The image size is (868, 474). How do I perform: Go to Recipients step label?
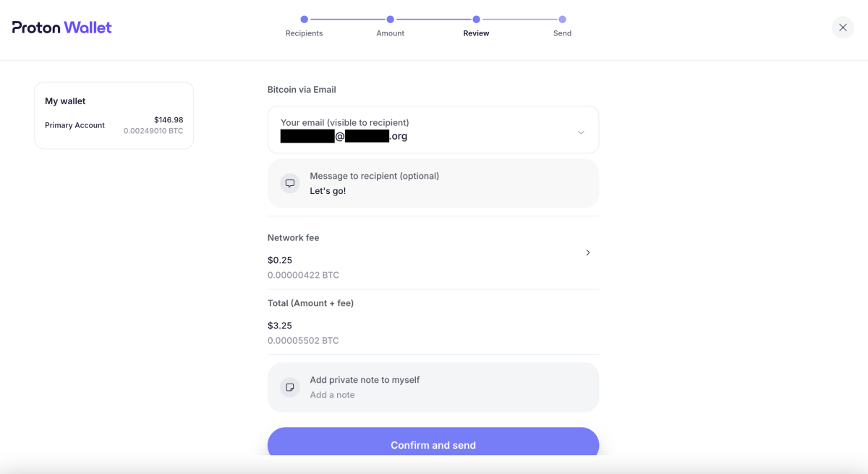(304, 33)
